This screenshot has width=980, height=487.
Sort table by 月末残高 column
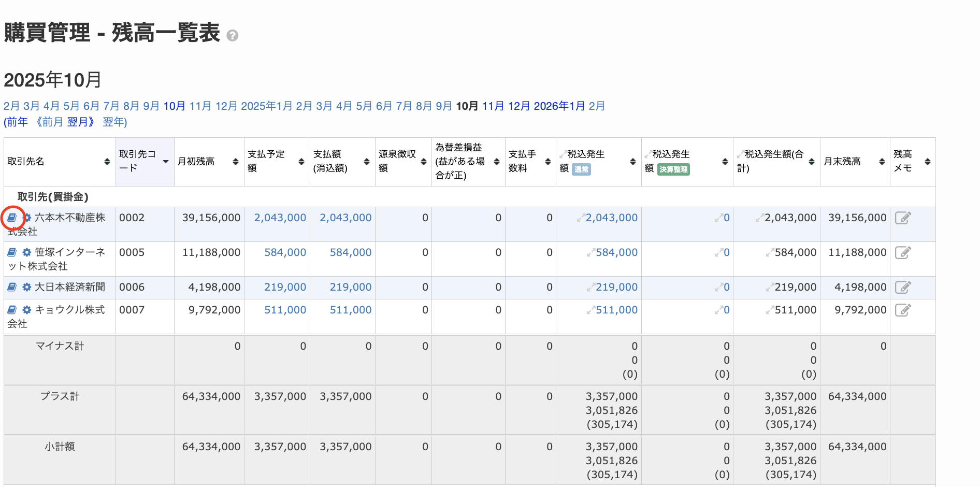(882, 162)
